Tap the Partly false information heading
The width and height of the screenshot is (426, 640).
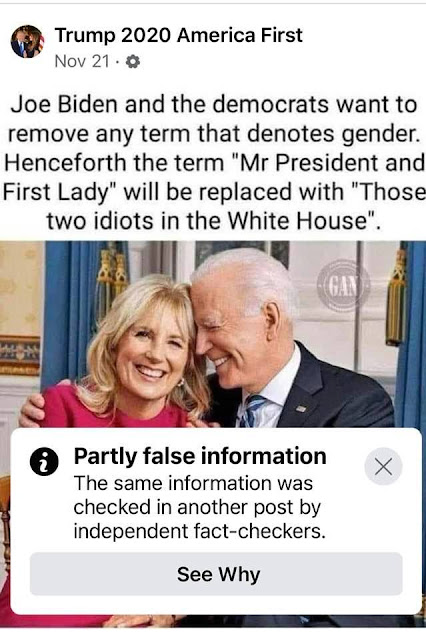[x=200, y=456]
